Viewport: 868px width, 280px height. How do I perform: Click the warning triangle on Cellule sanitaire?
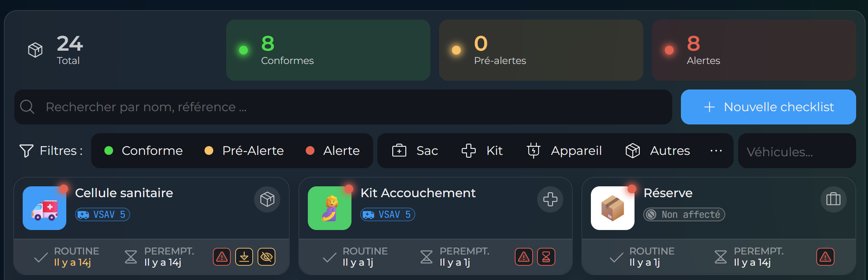coord(222,257)
